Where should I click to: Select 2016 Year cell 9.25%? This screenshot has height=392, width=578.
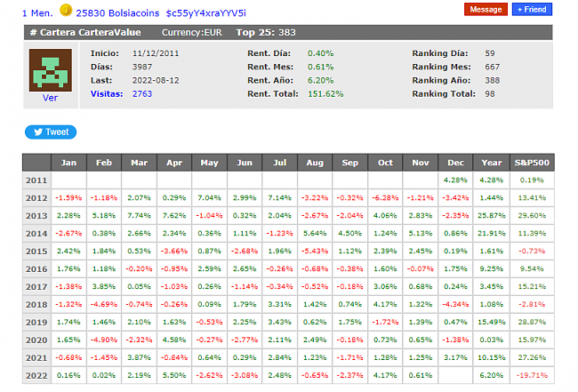tap(492, 268)
